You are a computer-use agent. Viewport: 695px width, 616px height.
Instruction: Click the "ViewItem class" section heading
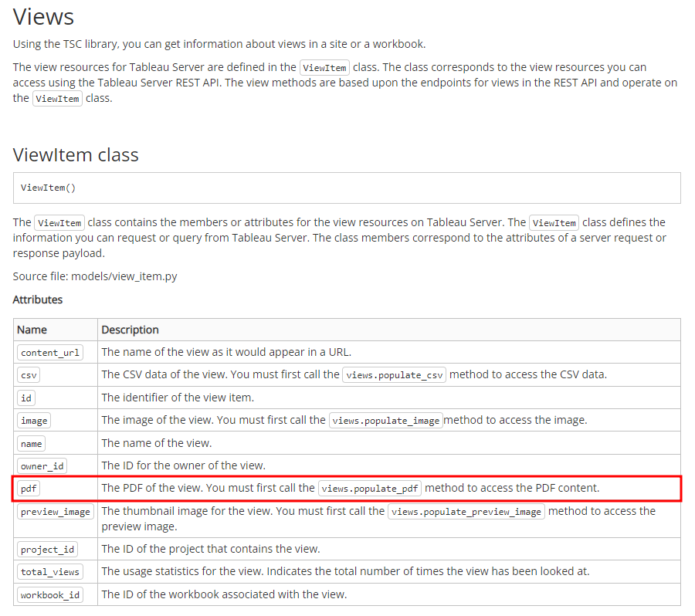click(76, 154)
